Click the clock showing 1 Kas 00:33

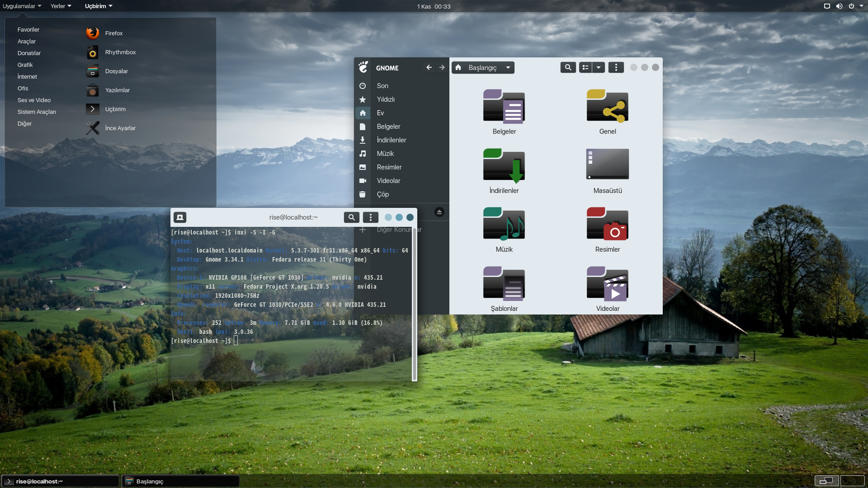(x=434, y=6)
